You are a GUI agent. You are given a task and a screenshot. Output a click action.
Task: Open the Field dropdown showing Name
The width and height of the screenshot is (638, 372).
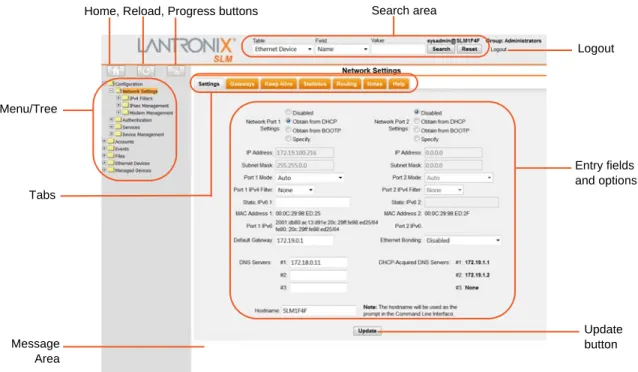[342, 49]
